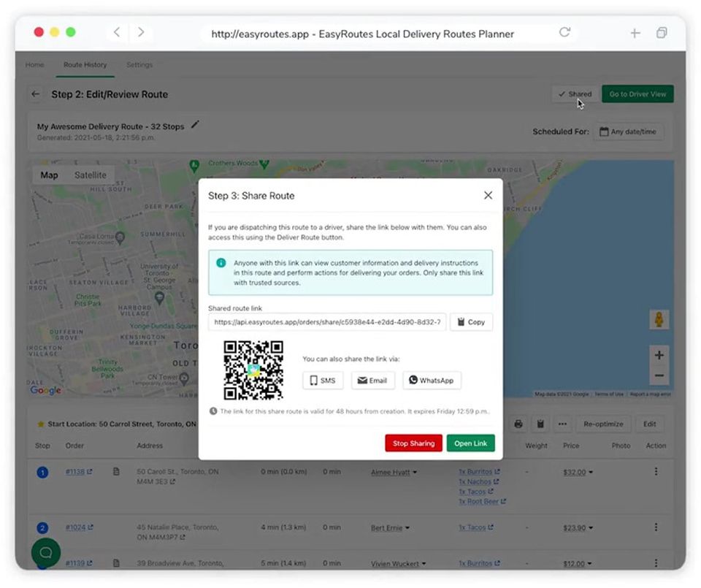Close the Share Route dialog
The width and height of the screenshot is (701, 588).
[488, 196]
